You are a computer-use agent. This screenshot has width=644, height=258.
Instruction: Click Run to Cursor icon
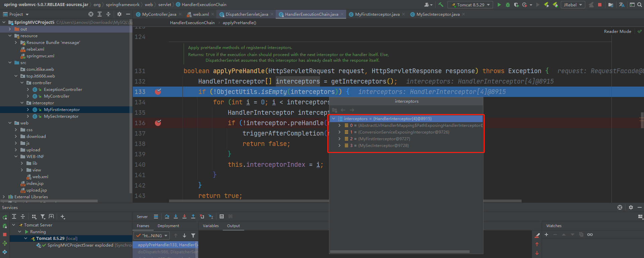(x=211, y=216)
